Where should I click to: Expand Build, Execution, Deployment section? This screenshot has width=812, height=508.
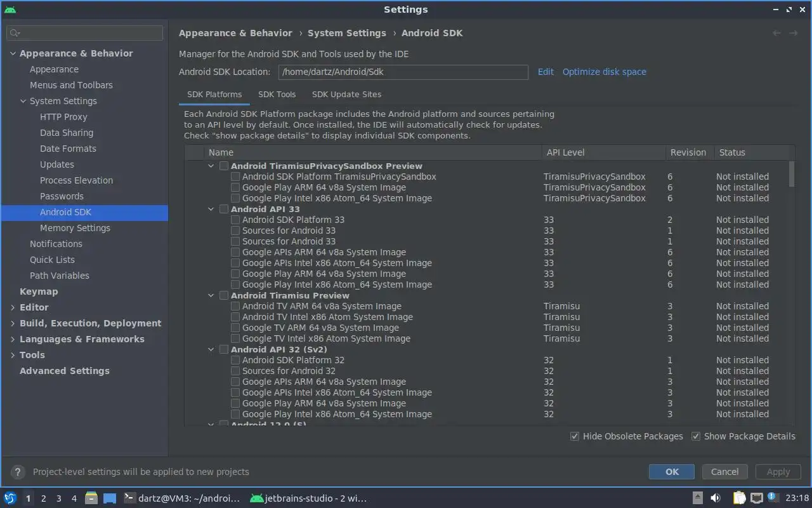point(13,323)
